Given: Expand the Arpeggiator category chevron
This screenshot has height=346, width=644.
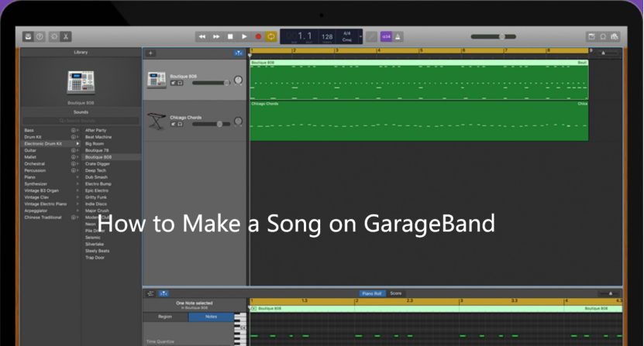Looking at the screenshot, I should (x=77, y=211).
